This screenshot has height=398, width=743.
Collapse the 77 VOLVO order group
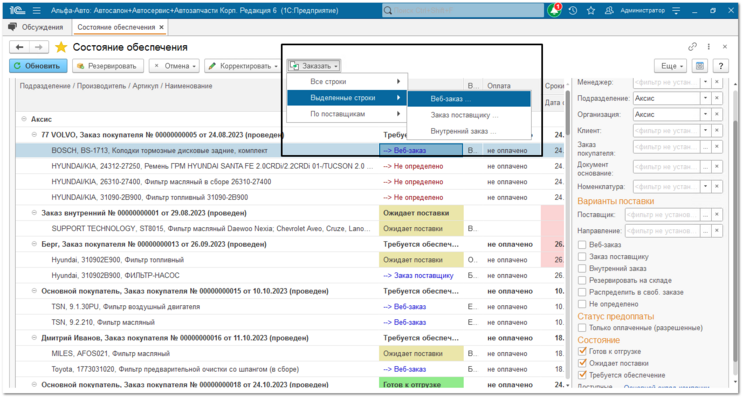tap(34, 135)
